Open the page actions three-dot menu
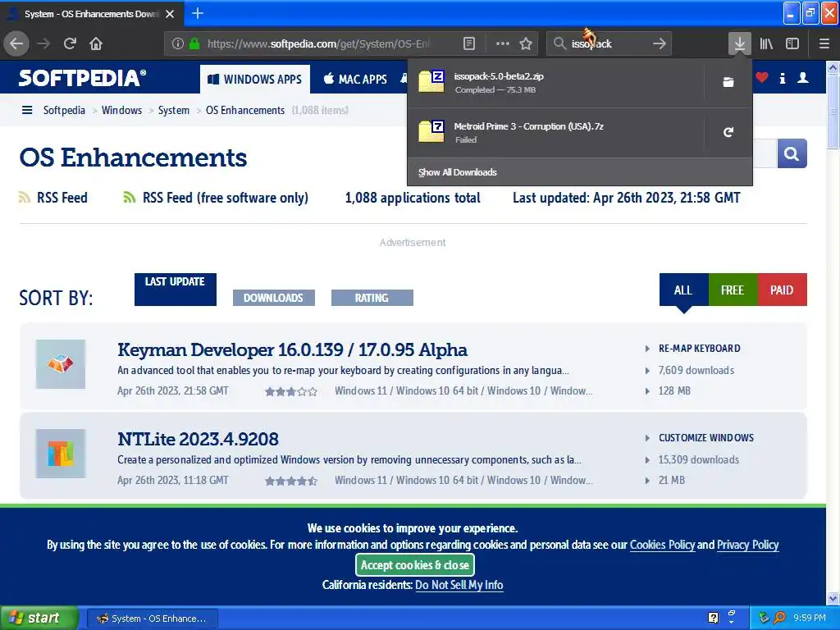Image resolution: width=840 pixels, height=630 pixels. tap(503, 43)
